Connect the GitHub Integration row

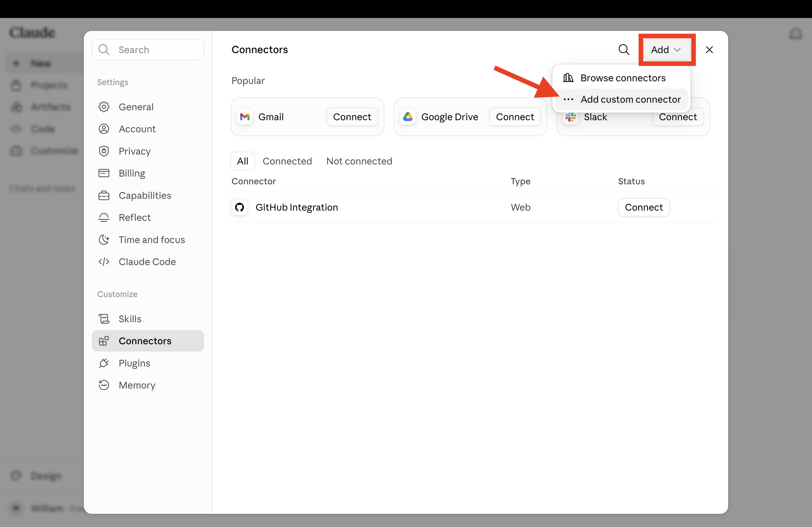[x=644, y=207]
